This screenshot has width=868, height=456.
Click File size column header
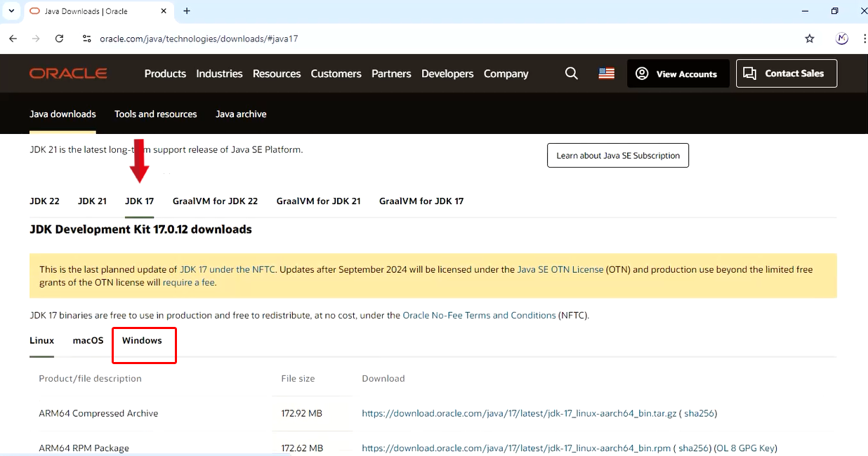click(x=298, y=379)
